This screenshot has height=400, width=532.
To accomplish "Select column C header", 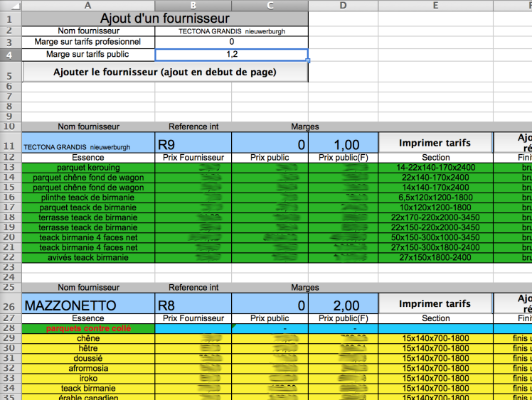I will 270,6.
